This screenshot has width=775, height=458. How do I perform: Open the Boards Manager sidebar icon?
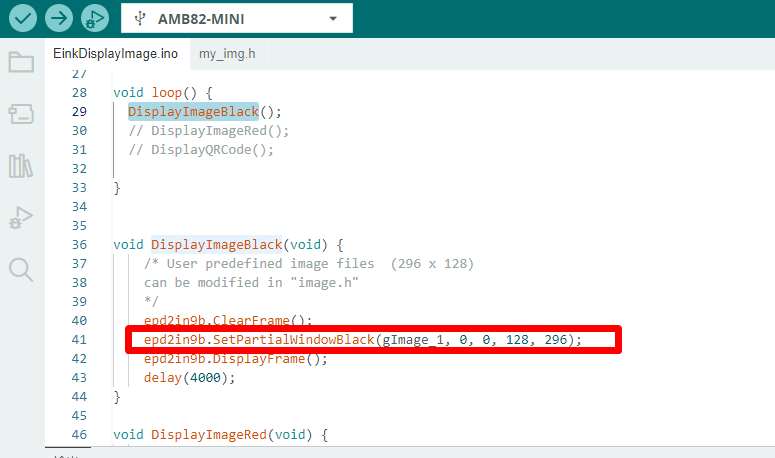point(21,114)
